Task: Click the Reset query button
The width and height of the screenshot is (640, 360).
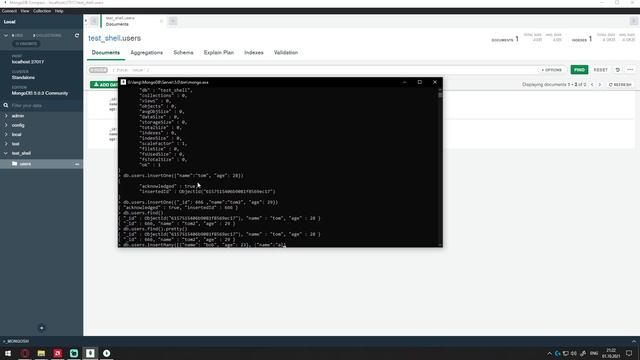Action: click(600, 70)
